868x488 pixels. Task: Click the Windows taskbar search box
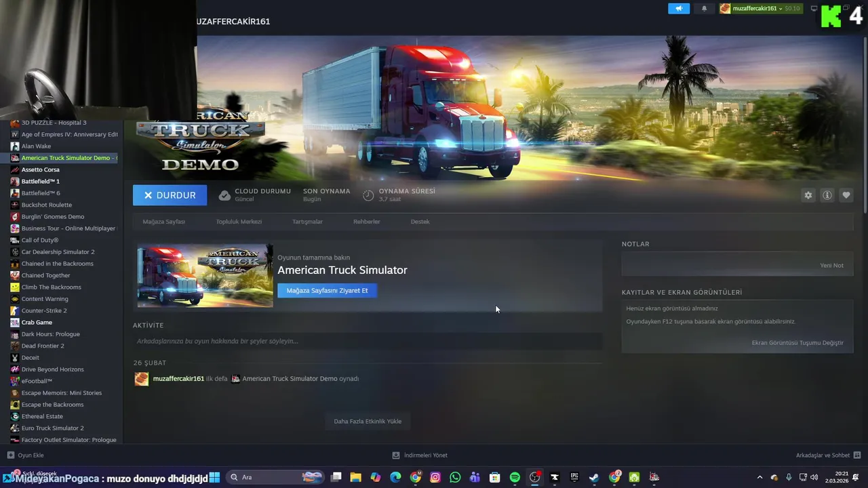tap(275, 477)
